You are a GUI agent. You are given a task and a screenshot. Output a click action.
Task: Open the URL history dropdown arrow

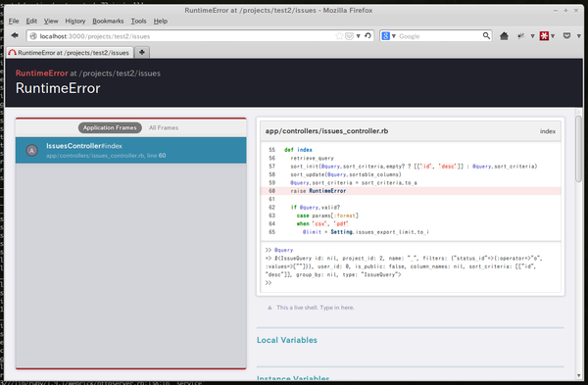[x=358, y=36]
